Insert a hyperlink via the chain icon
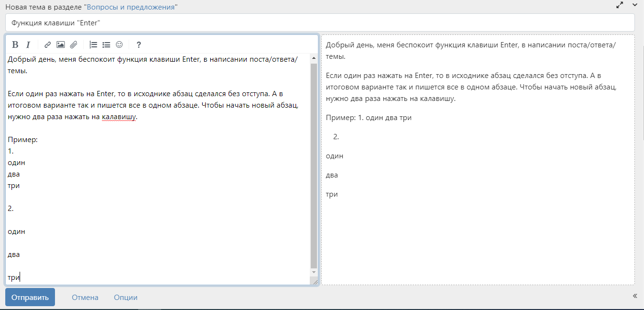This screenshot has height=310, width=644. 47,45
